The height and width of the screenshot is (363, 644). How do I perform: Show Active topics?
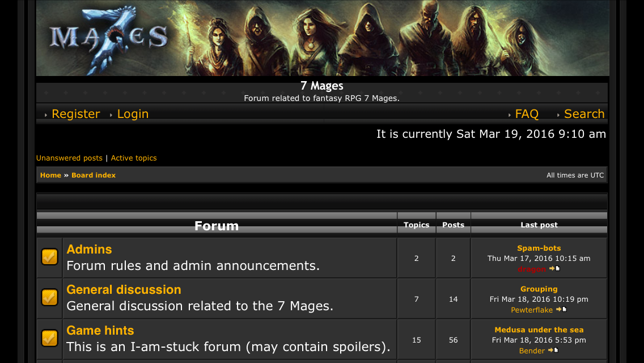pyautogui.click(x=133, y=158)
